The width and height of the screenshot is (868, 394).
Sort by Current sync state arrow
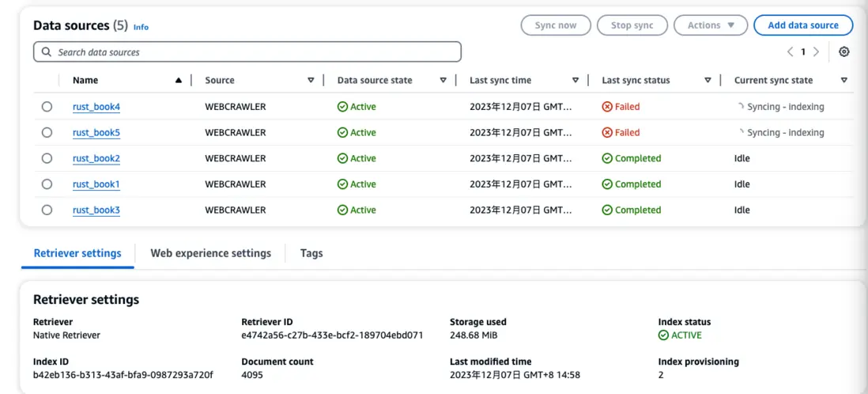844,81
